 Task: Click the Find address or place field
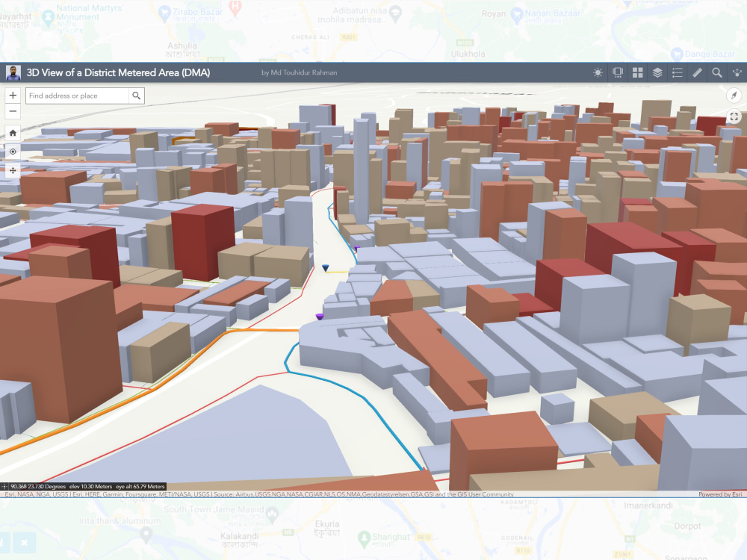[x=75, y=96]
